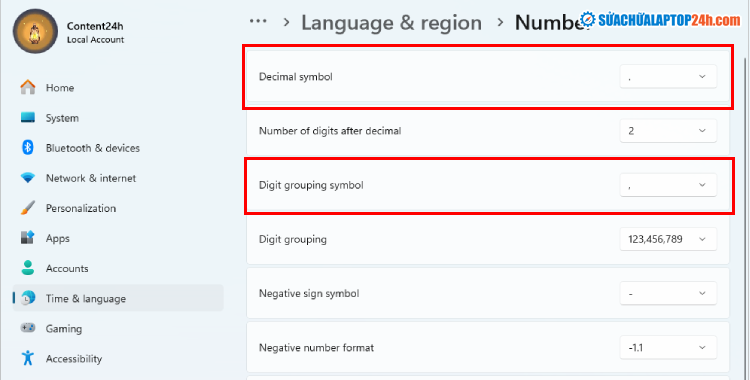This screenshot has width=750, height=380.
Task: Click the Digit grouping symbol label
Action: coord(311,185)
